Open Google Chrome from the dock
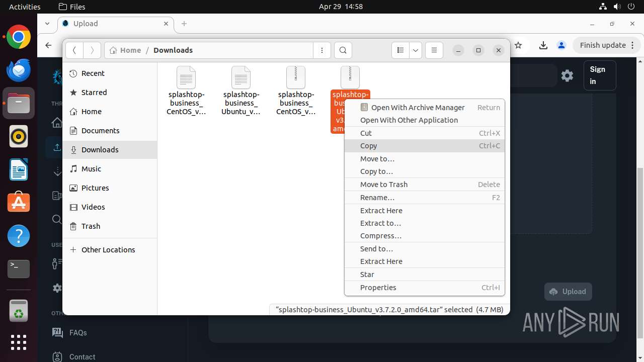Viewport: 644px width, 362px height. tap(19, 37)
